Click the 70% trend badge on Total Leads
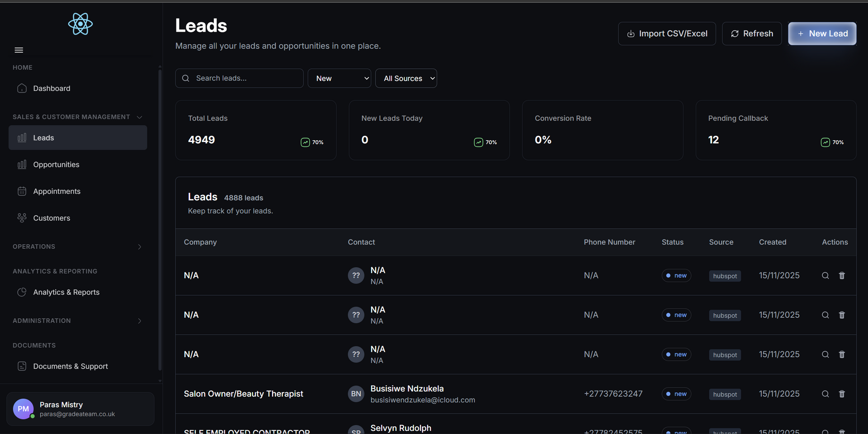 click(311, 142)
